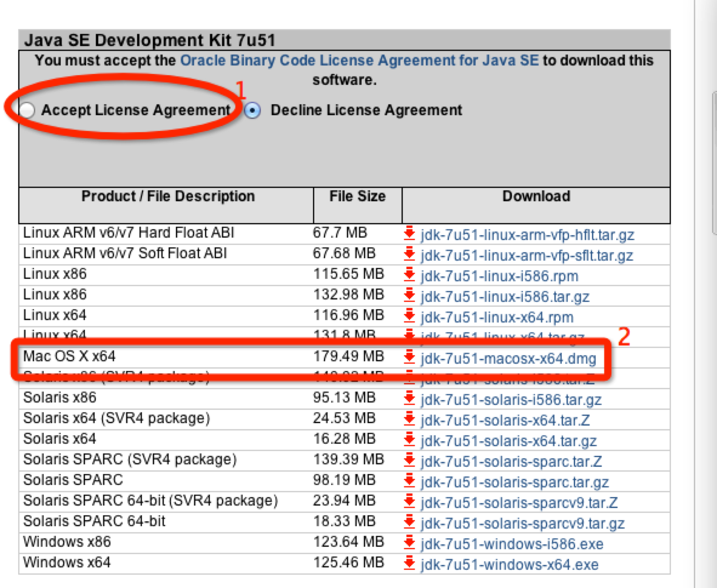Click download arrow icon for Windows x64

tap(409, 563)
